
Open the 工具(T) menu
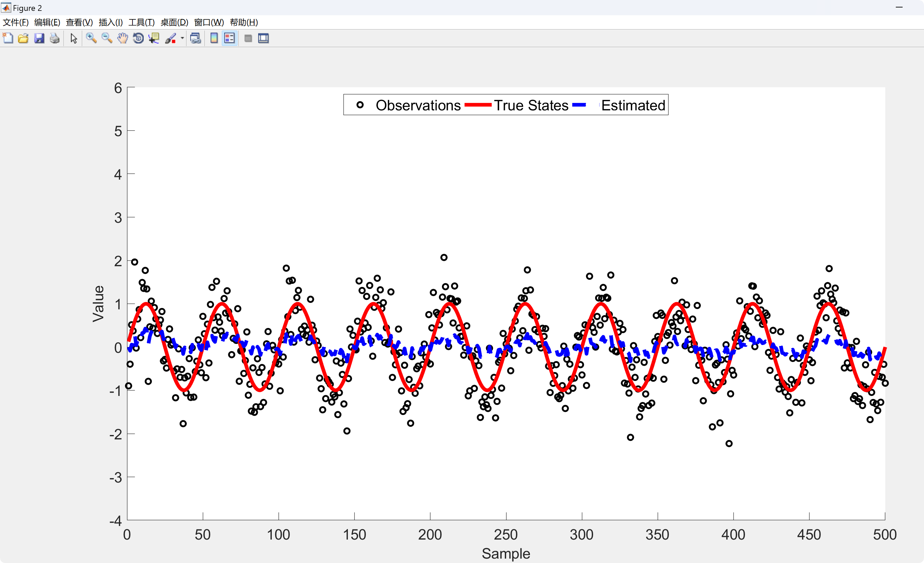[x=141, y=22]
